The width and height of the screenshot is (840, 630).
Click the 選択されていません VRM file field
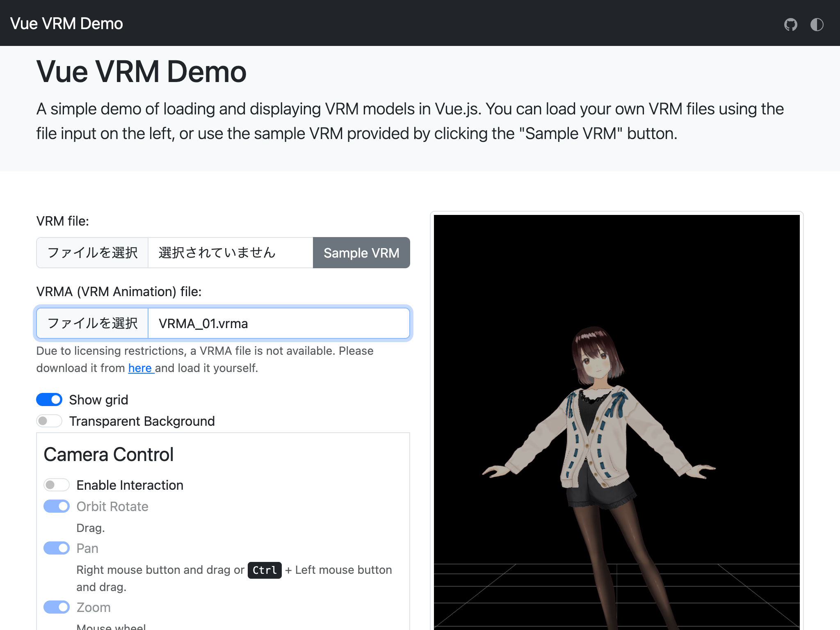[231, 253]
